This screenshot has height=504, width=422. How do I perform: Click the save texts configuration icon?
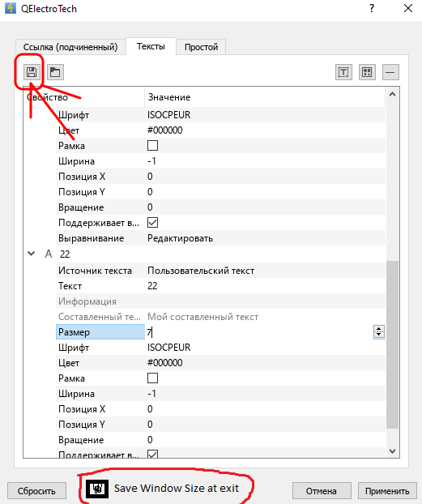tap(32, 72)
